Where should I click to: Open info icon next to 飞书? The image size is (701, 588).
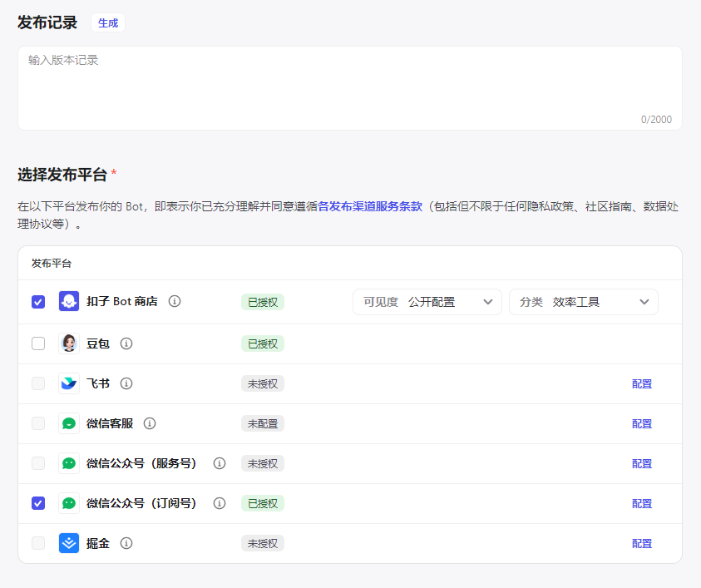126,383
